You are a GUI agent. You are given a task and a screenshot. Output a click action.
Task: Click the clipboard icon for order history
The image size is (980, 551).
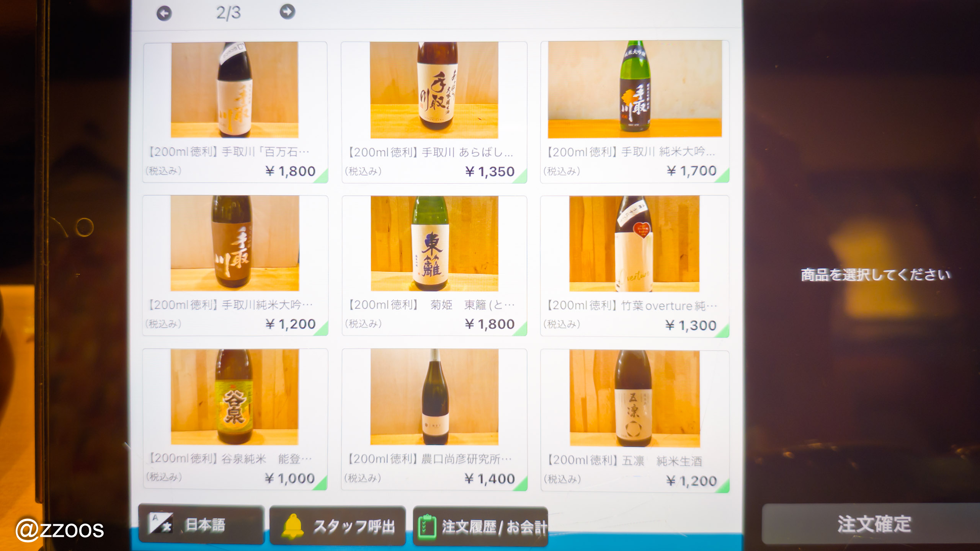coord(427,527)
